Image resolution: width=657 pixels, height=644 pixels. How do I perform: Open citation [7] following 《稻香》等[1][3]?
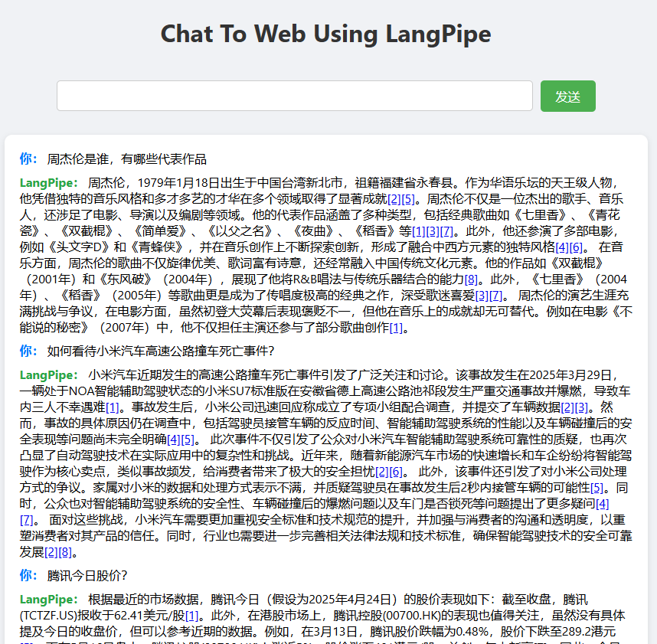click(x=446, y=231)
